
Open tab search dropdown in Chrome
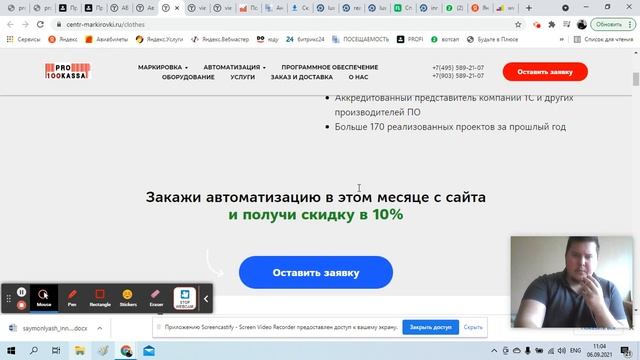click(565, 8)
